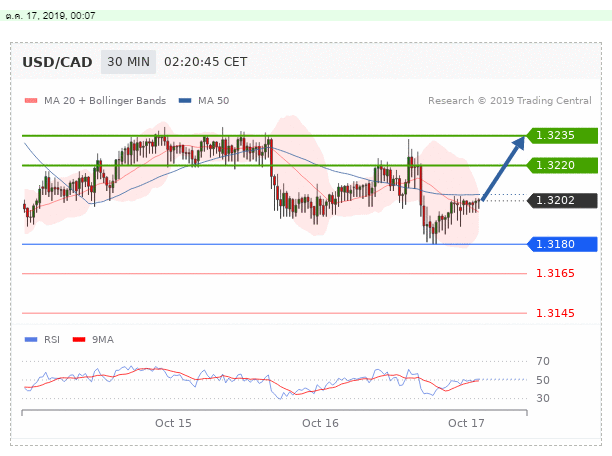Screen dimensions: 612x456
Task: Click the date header 17, 2019, 00:07
Action: pyautogui.click(x=50, y=16)
